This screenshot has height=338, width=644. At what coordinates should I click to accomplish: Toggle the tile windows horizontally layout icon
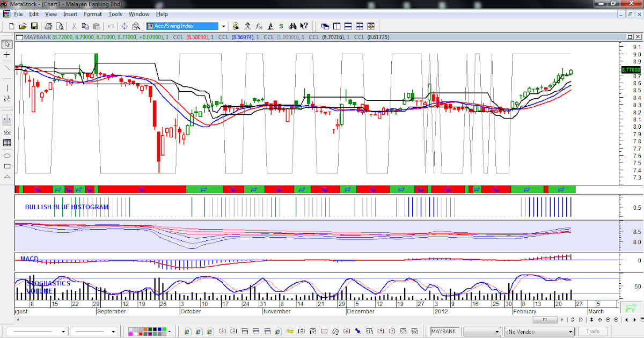click(349, 26)
